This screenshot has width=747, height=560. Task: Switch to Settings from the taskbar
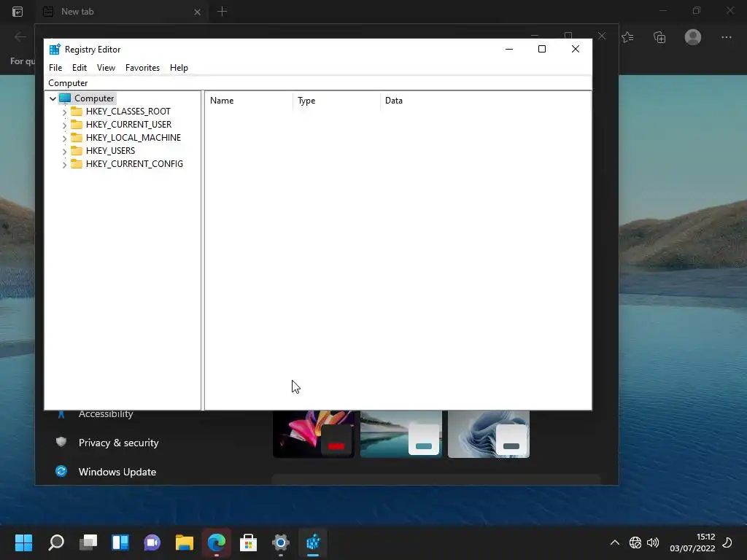pos(281,542)
